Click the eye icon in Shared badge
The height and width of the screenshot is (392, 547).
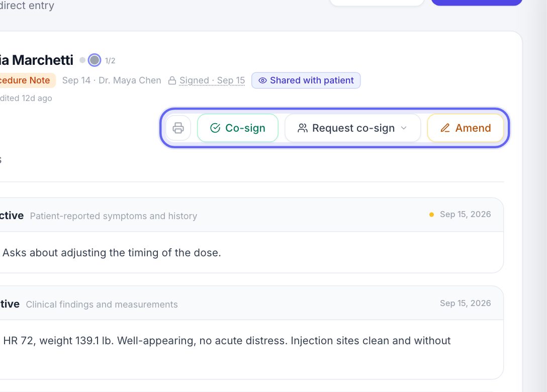[x=262, y=80]
